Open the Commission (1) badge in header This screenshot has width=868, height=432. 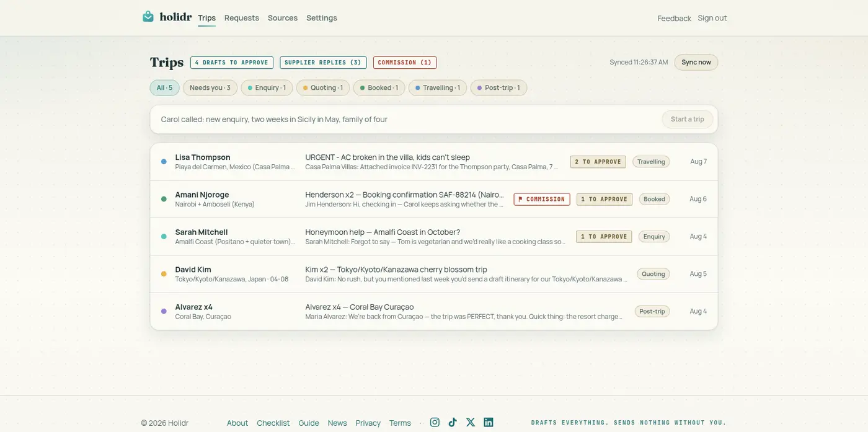405,63
